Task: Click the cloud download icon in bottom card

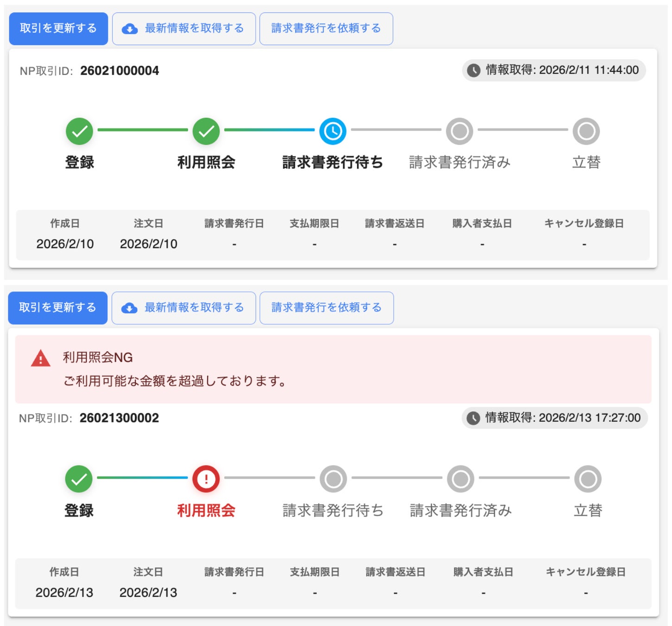Action: point(129,308)
